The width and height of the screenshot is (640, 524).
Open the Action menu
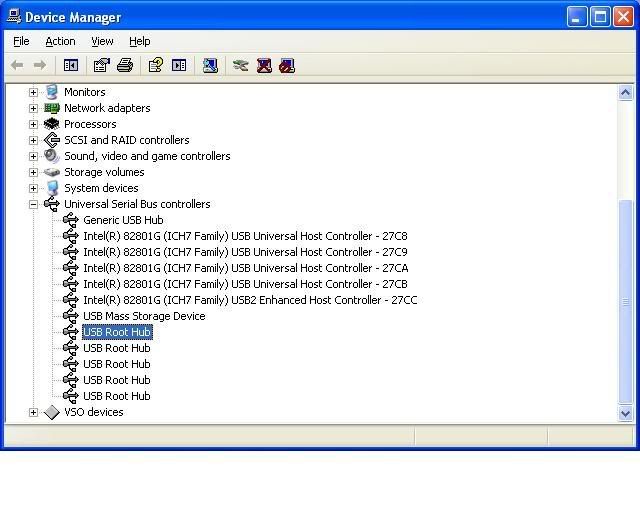point(60,41)
